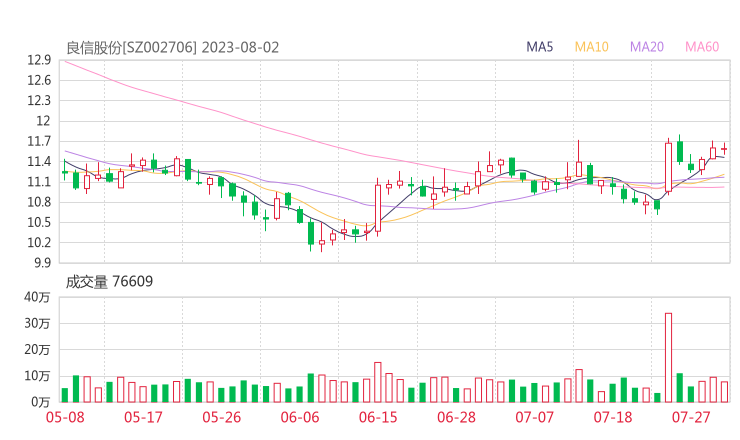The height and width of the screenshot is (440, 740).
Task: Click the 30万 volume axis label
Action: point(37,323)
